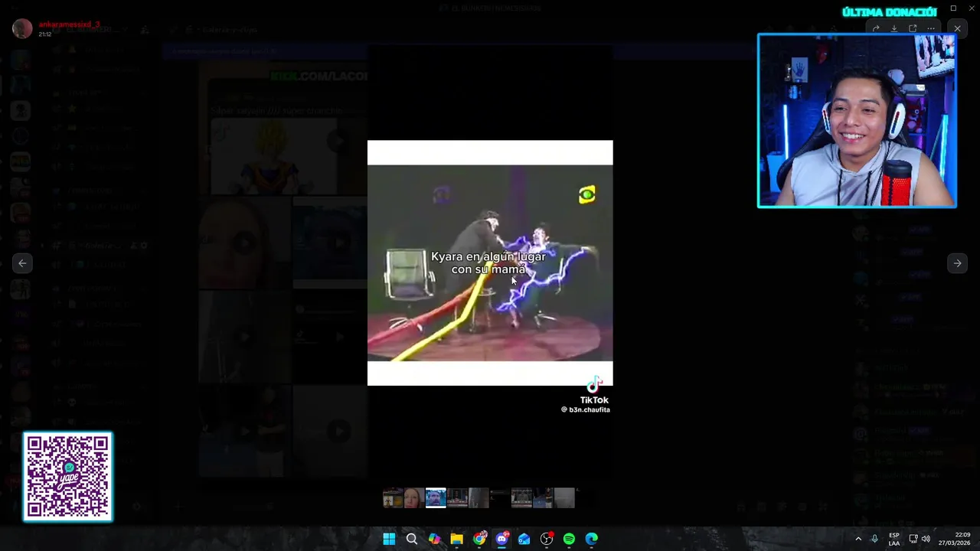Go to the next media item arrow
Image resolution: width=980 pixels, height=551 pixels.
[x=957, y=263]
